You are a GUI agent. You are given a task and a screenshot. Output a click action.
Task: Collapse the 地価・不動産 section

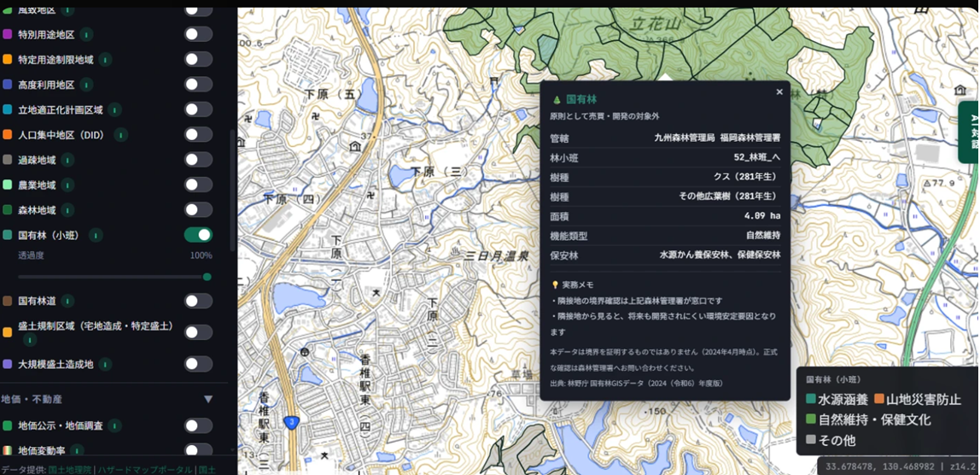pyautogui.click(x=209, y=399)
